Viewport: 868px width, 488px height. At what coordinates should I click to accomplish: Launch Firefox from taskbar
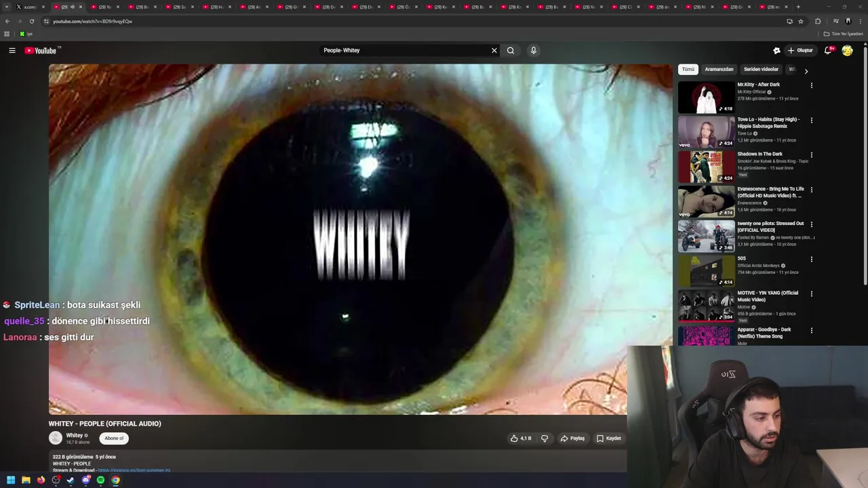point(41,480)
